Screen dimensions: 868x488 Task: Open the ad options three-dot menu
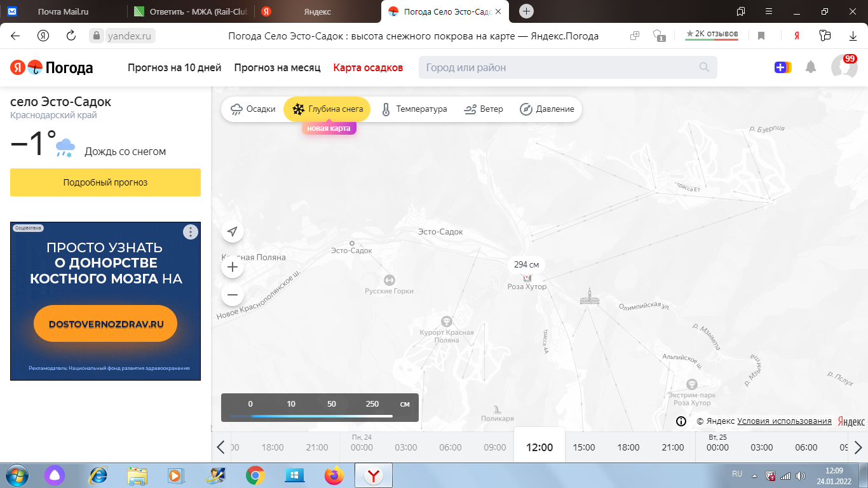tap(191, 232)
